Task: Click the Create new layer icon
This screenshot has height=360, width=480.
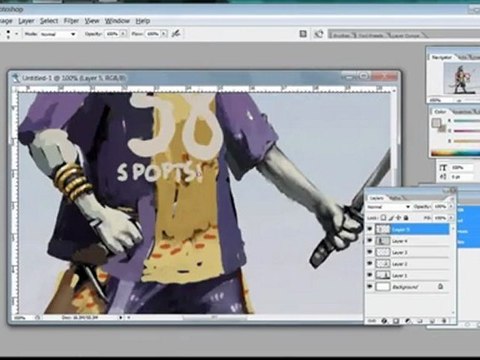Action: 432,321
